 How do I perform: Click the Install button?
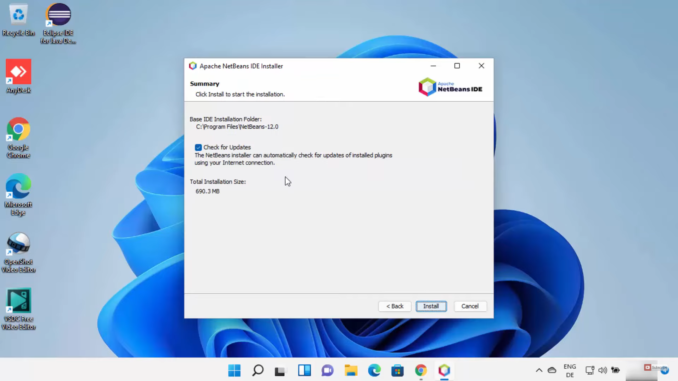point(431,306)
